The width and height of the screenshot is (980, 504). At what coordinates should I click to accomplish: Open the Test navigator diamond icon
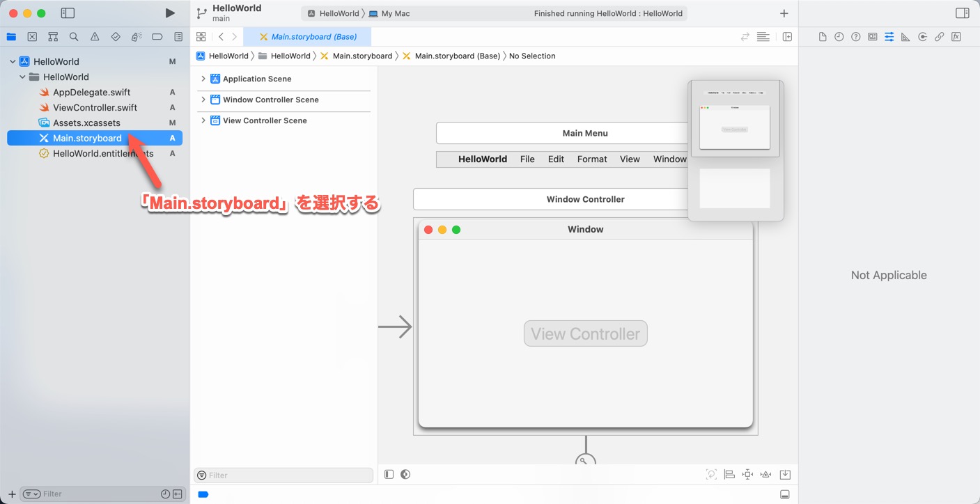click(x=116, y=37)
